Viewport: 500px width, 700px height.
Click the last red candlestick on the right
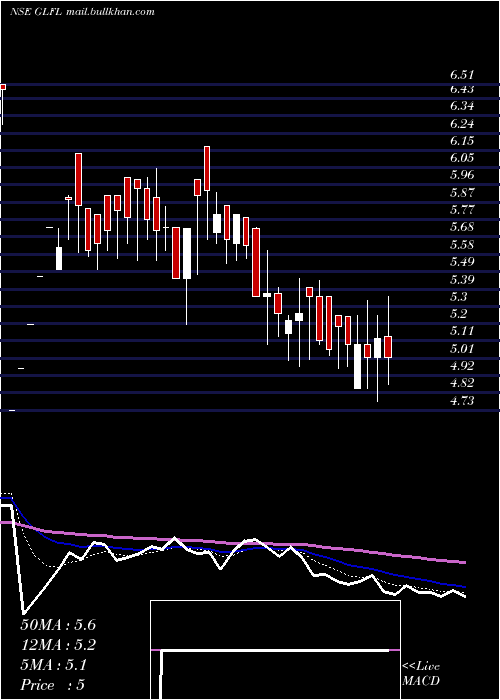point(388,347)
